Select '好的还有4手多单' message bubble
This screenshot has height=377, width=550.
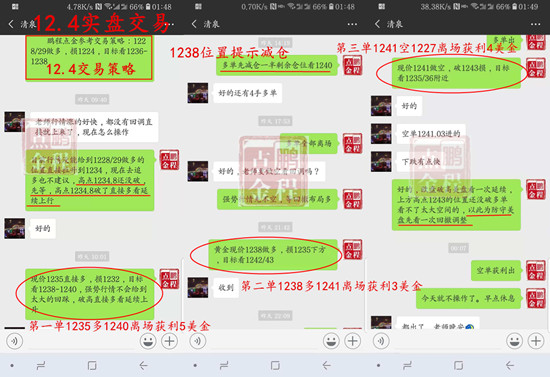248,93
